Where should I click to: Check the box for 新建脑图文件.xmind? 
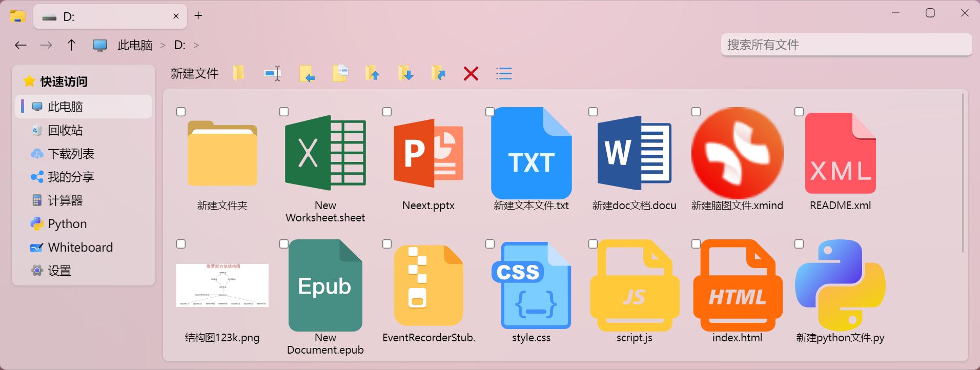(x=696, y=112)
